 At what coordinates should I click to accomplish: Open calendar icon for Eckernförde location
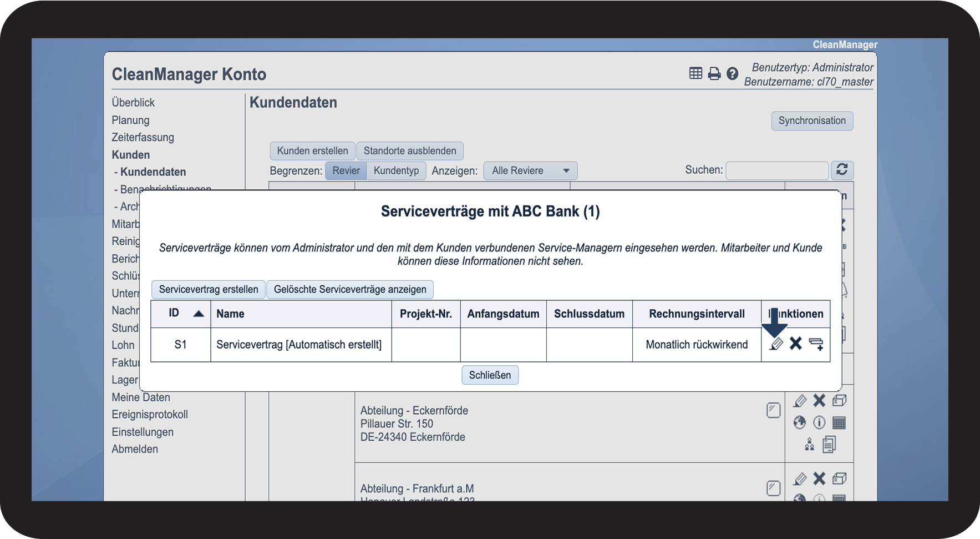pyautogui.click(x=839, y=423)
